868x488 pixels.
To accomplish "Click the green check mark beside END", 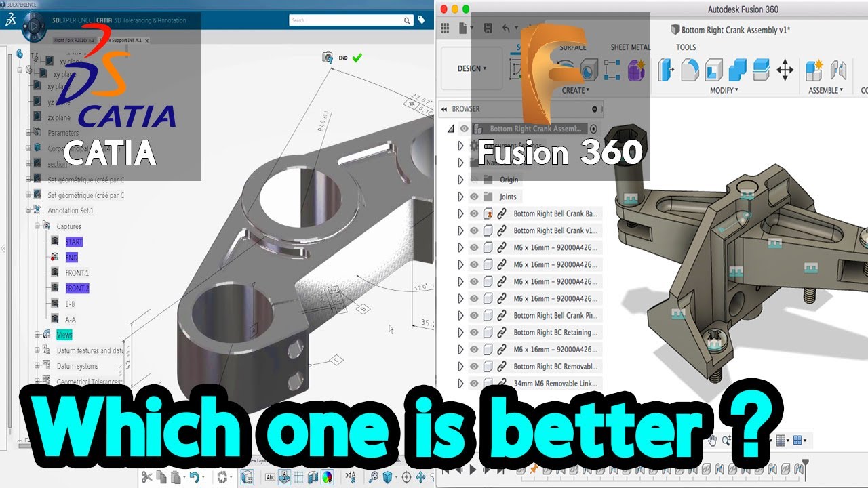I will click(357, 58).
